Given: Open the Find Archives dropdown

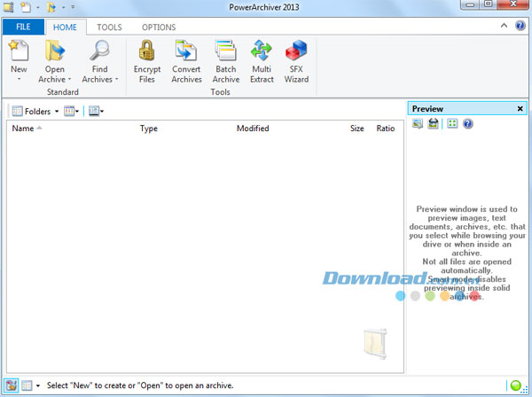Looking at the screenshot, I should 112,79.
